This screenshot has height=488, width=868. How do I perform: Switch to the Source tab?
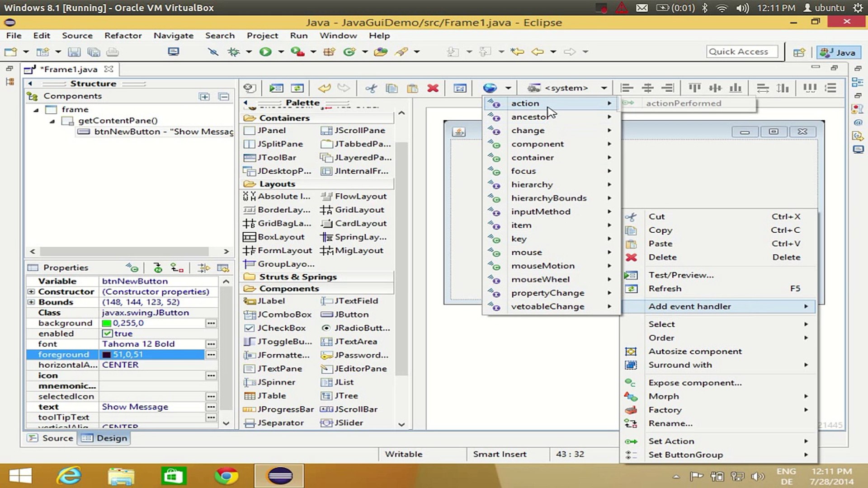(50, 438)
